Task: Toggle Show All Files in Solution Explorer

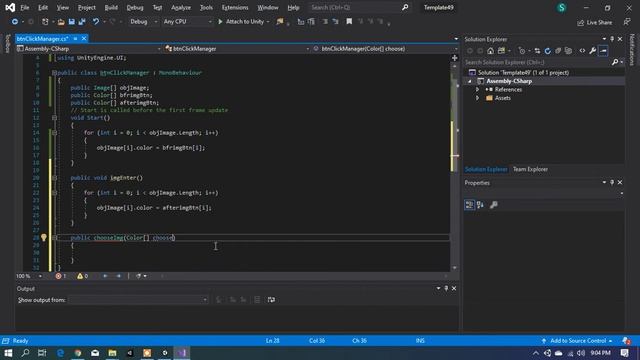Action: point(568,51)
